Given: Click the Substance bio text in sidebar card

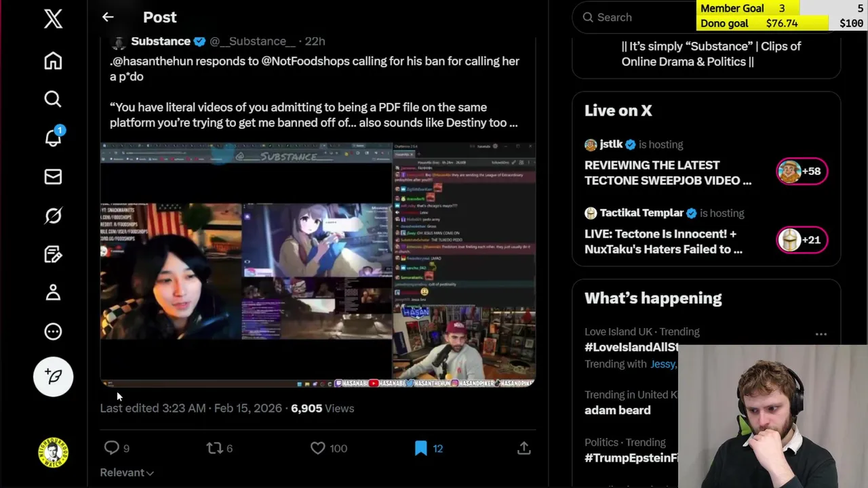Looking at the screenshot, I should click(x=711, y=54).
